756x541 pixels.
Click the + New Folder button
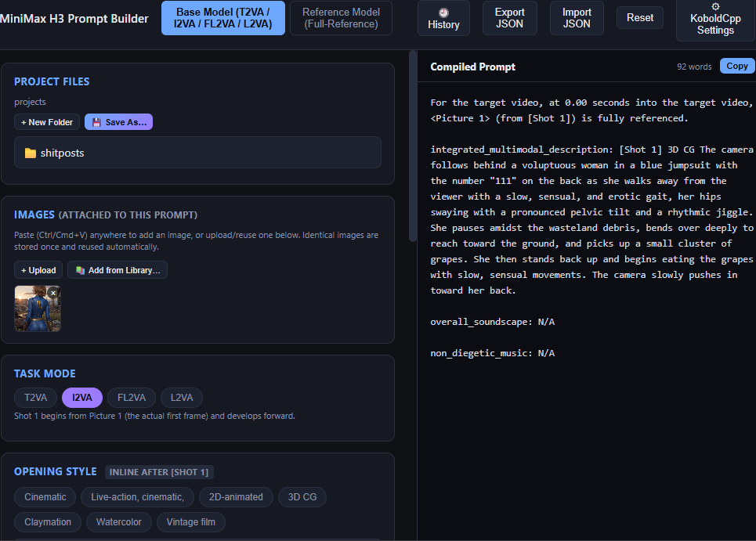click(47, 122)
